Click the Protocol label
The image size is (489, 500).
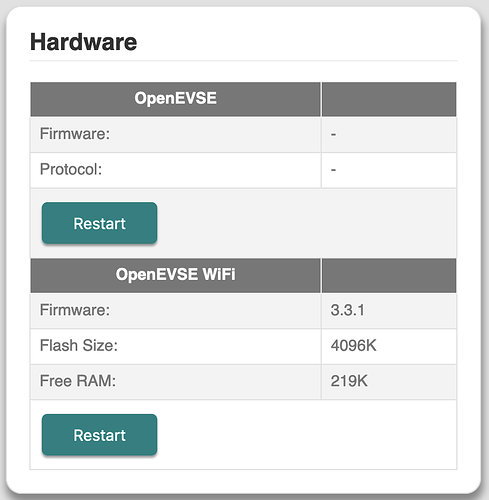pos(71,169)
